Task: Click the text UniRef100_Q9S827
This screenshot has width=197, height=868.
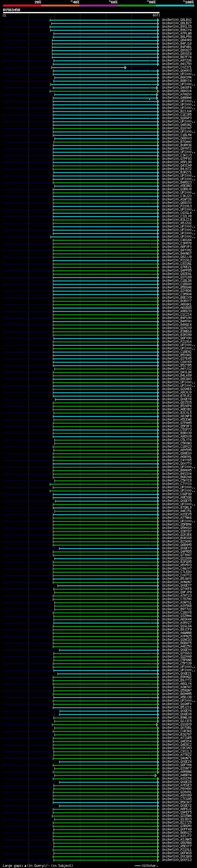Action: [177, 50]
